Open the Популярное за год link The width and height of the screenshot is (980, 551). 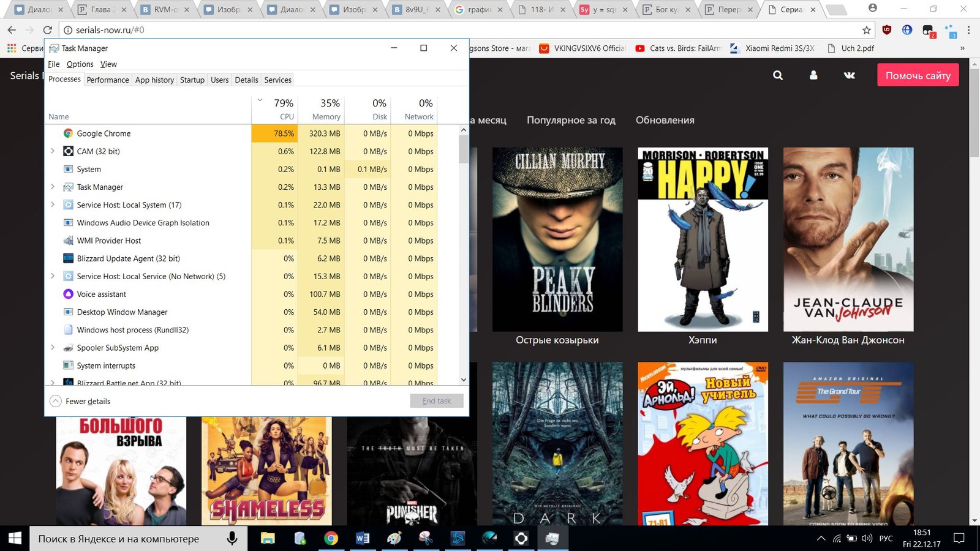[571, 120]
